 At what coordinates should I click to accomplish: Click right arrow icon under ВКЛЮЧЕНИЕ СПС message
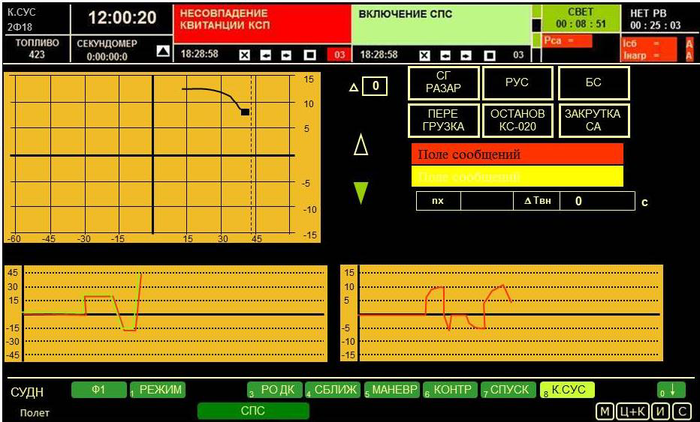tap(466, 54)
